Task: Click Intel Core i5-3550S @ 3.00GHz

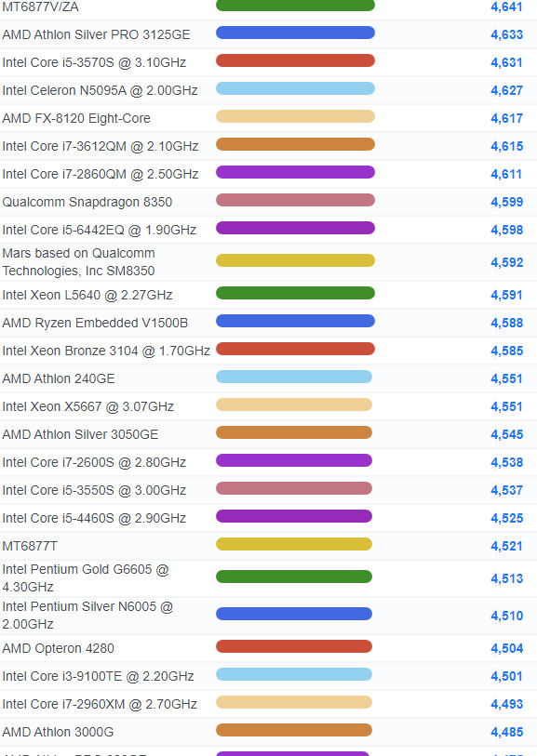Action: (x=94, y=491)
